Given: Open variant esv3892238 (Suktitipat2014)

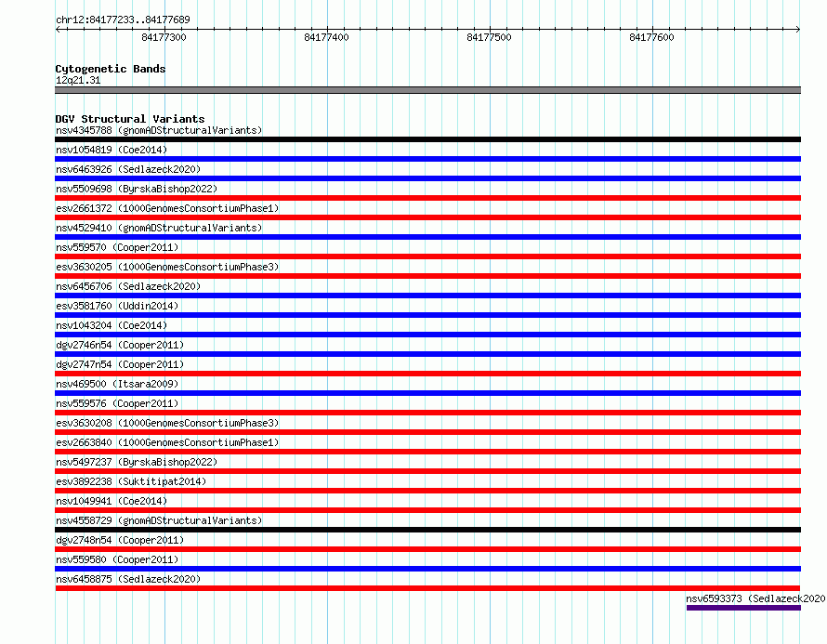Looking at the screenshot, I should [131, 481].
